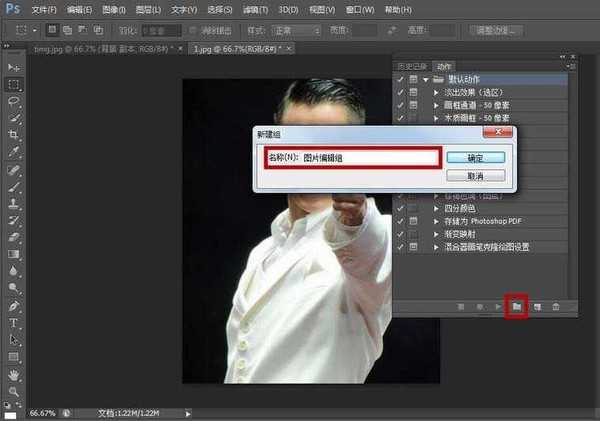
Task: Click the delete action trash icon
Action: click(556, 307)
